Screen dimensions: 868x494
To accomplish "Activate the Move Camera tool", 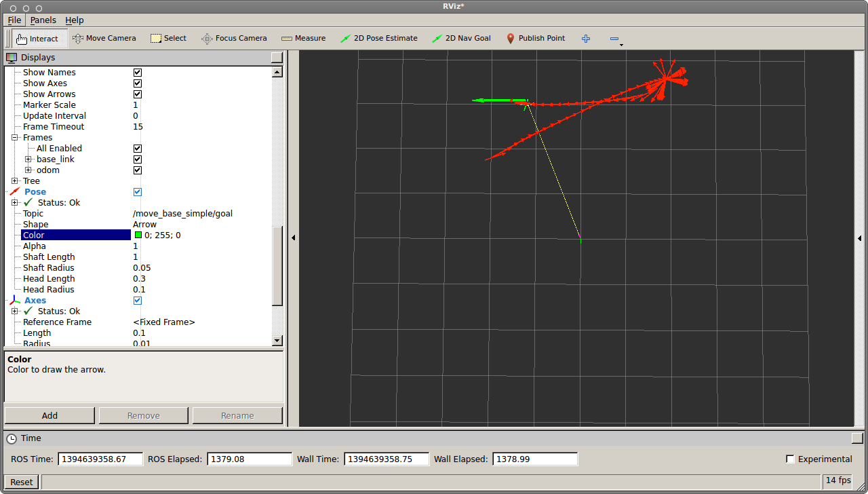I will coord(104,39).
